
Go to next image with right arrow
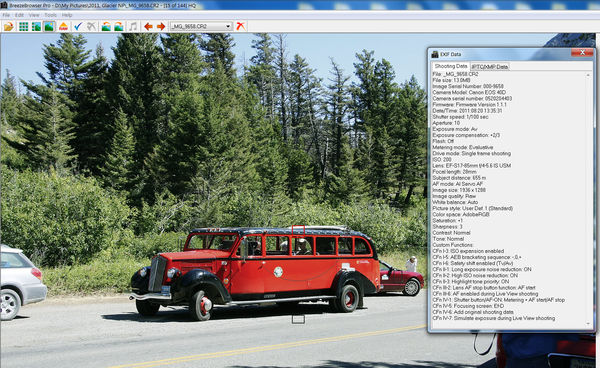pos(161,26)
